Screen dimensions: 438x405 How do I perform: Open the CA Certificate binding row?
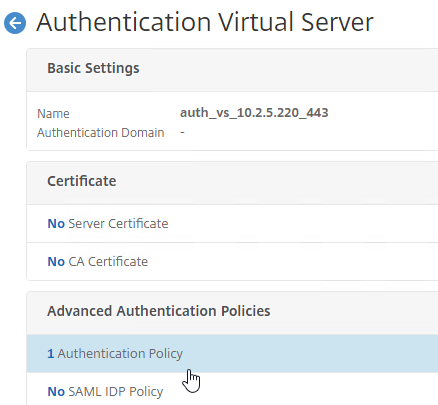point(232,262)
